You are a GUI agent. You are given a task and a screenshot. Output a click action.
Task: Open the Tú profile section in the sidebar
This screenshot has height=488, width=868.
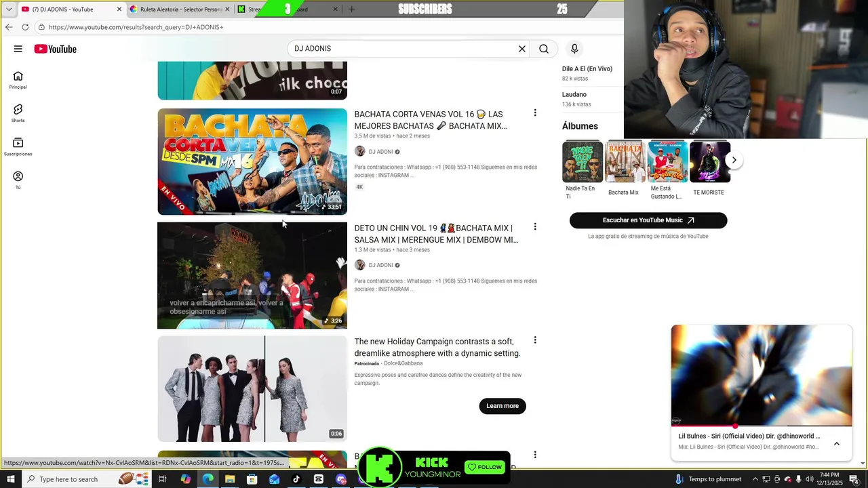(x=18, y=180)
